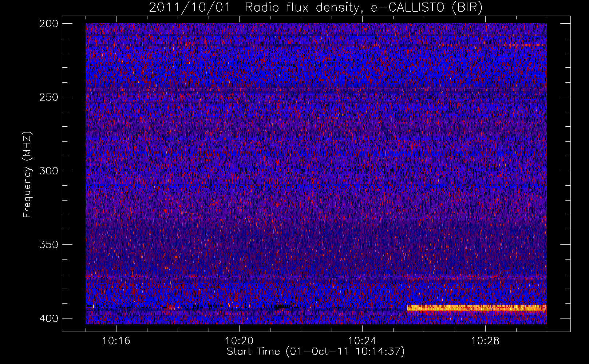Click the 10:20 time tick label
Viewport: 589px width, 364px height.
[x=239, y=341]
